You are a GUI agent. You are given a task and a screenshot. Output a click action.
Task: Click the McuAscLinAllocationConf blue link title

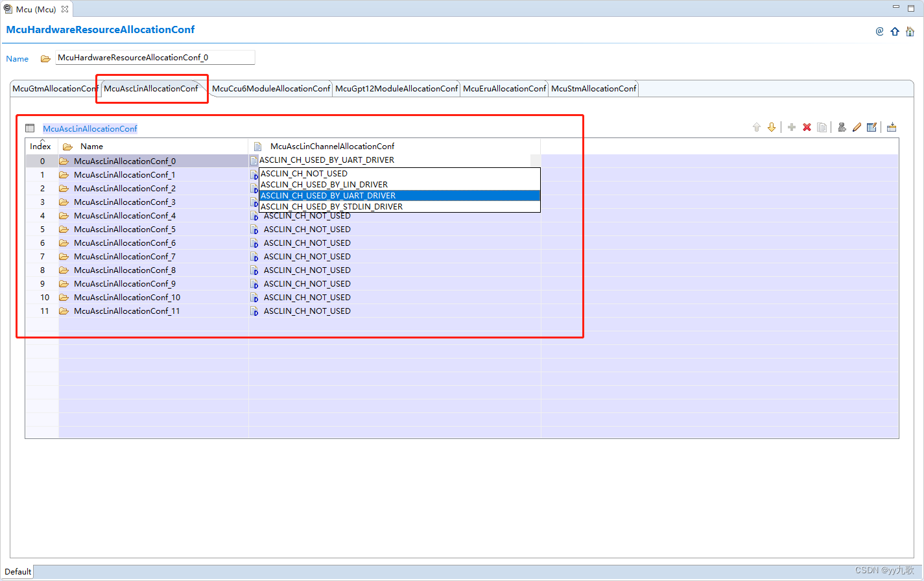[90, 129]
